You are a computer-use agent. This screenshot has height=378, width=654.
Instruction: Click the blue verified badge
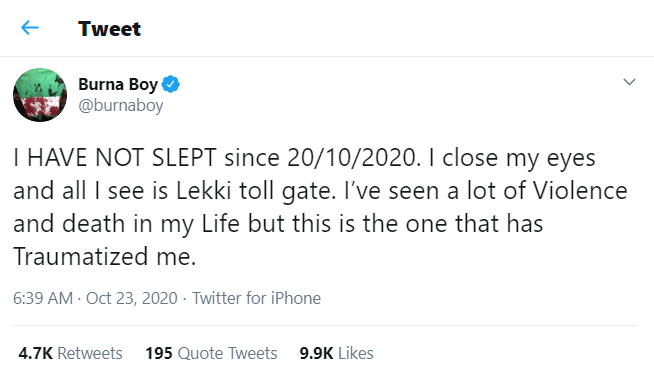pos(170,84)
